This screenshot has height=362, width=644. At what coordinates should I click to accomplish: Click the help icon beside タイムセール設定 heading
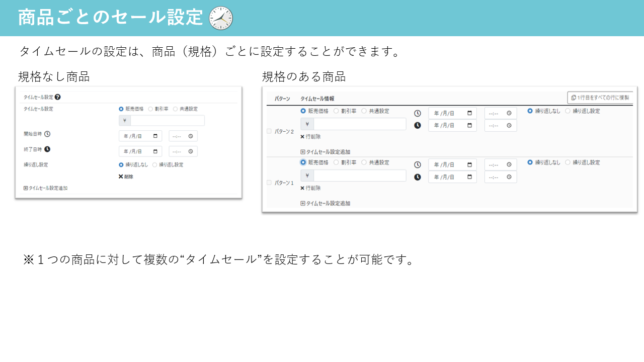pyautogui.click(x=58, y=97)
